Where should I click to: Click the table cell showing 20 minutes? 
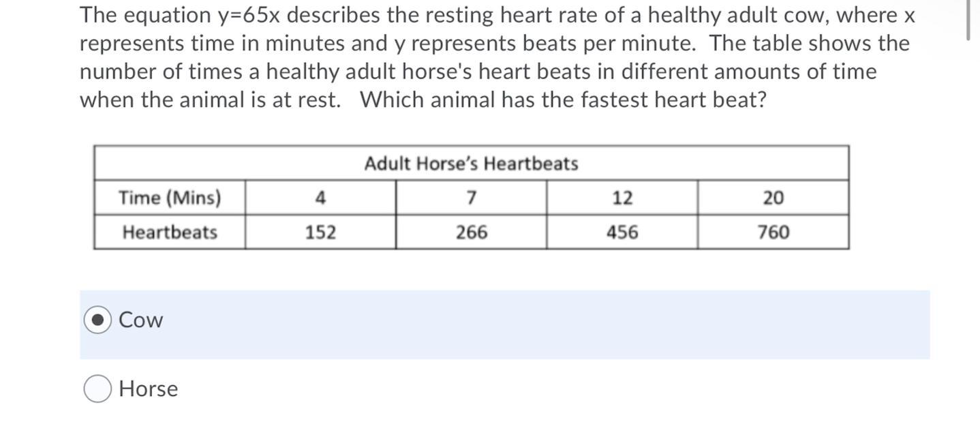coord(774,198)
